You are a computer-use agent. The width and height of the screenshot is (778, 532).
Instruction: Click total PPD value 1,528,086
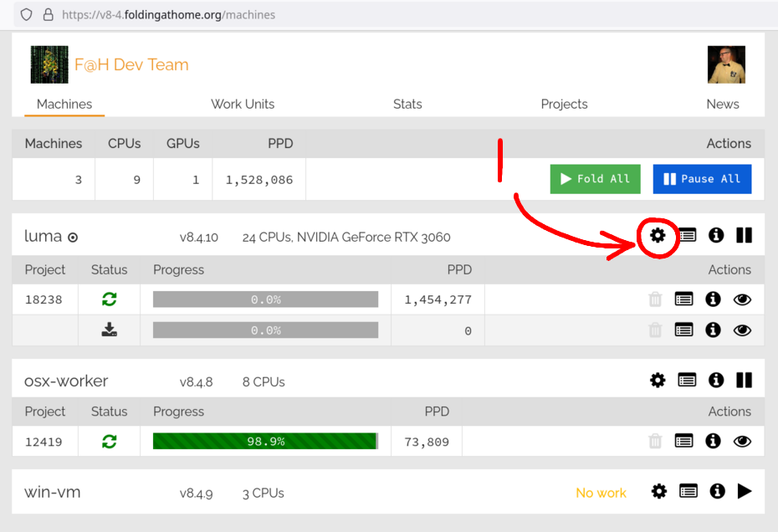[259, 180]
